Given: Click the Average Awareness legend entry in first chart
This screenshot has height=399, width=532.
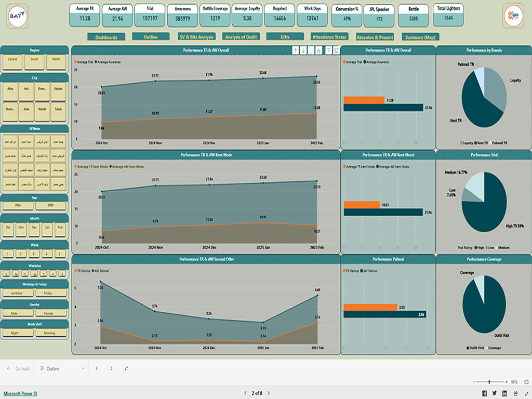Looking at the screenshot, I should (108, 62).
